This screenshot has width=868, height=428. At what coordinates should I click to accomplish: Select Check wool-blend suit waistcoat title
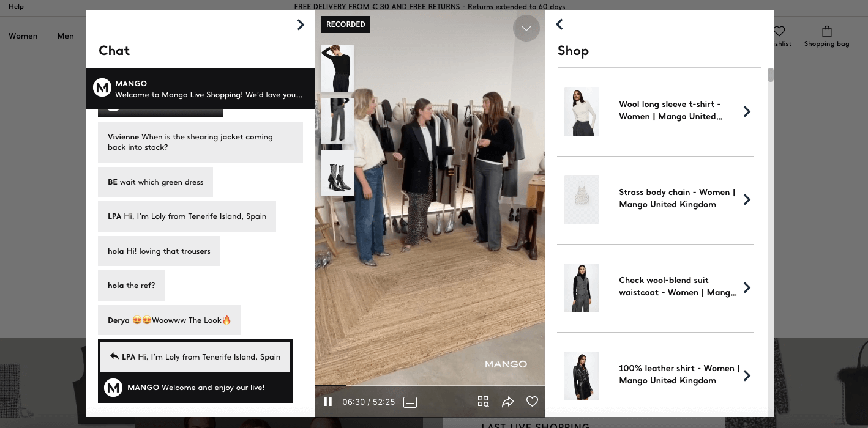pyautogui.click(x=678, y=286)
